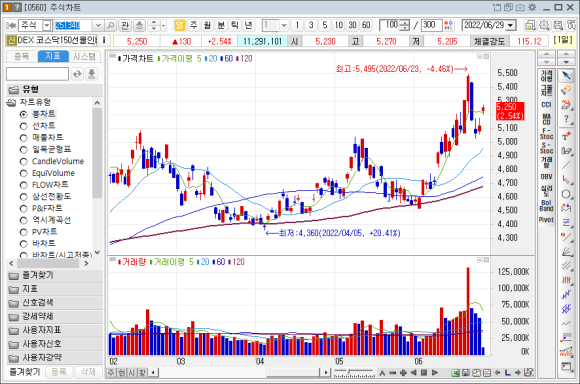Click the stock search magnifier icon
This screenshot has height=384, width=580.
point(110,26)
